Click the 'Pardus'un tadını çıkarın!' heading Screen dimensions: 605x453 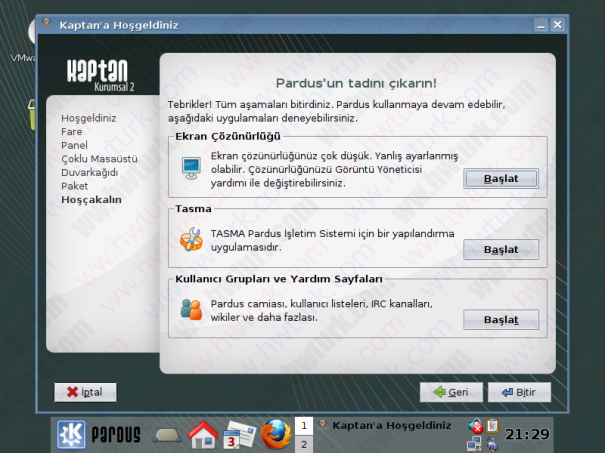click(x=357, y=83)
